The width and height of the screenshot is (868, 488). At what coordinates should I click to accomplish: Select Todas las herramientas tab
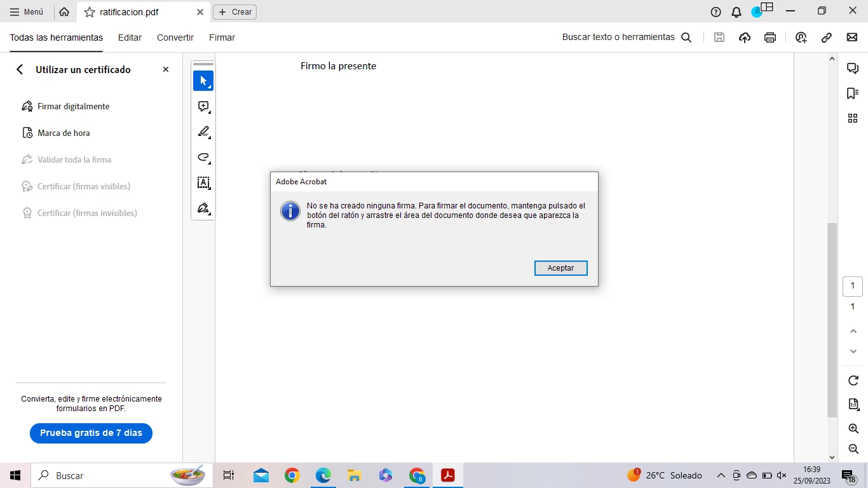(x=56, y=37)
